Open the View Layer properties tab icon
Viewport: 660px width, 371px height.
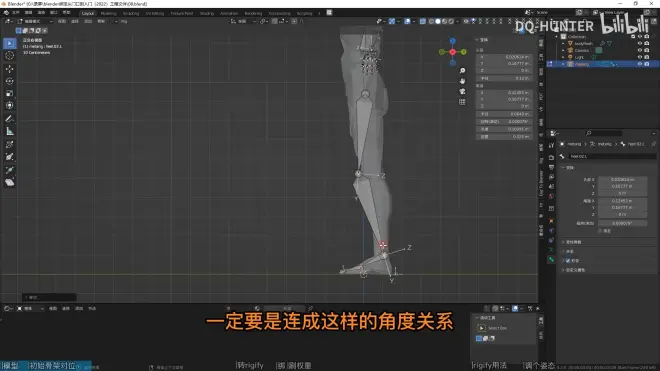[x=551, y=177]
